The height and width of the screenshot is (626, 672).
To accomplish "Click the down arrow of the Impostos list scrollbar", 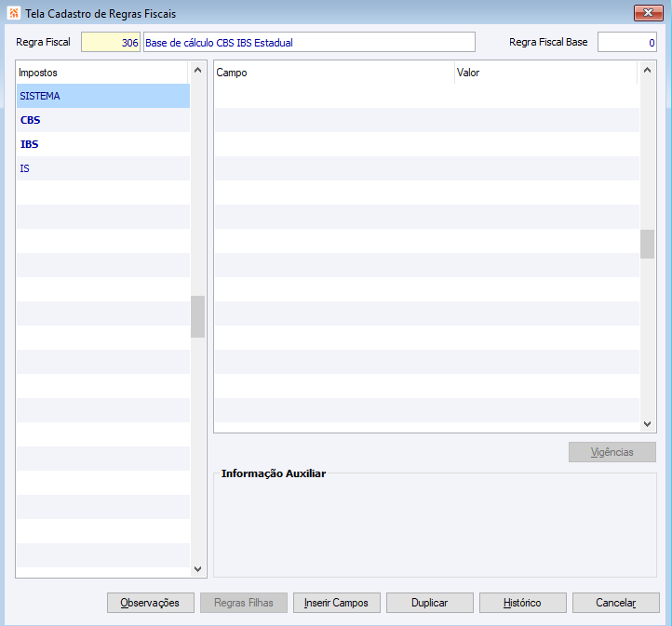I will (x=197, y=568).
